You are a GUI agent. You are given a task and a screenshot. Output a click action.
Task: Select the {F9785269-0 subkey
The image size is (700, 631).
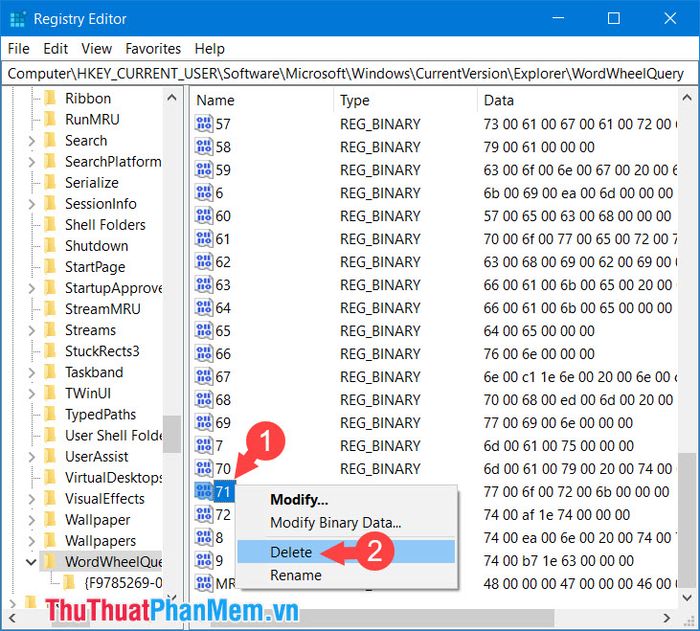click(x=123, y=583)
